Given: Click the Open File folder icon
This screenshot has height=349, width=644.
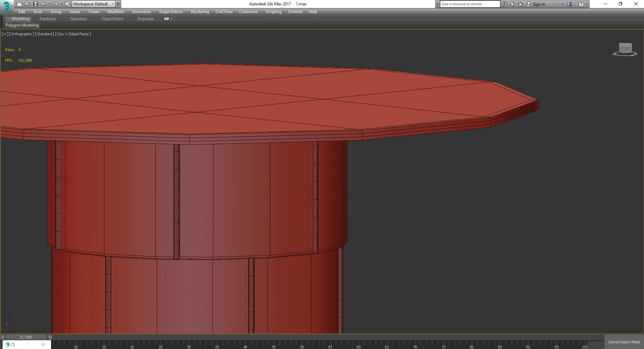Looking at the screenshot, I should 28,4.
